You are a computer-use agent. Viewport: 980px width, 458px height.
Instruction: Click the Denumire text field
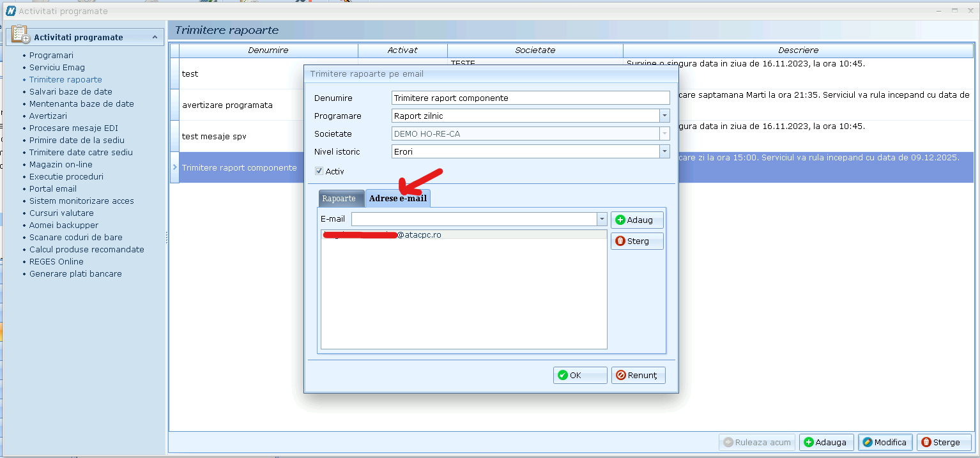tap(530, 98)
